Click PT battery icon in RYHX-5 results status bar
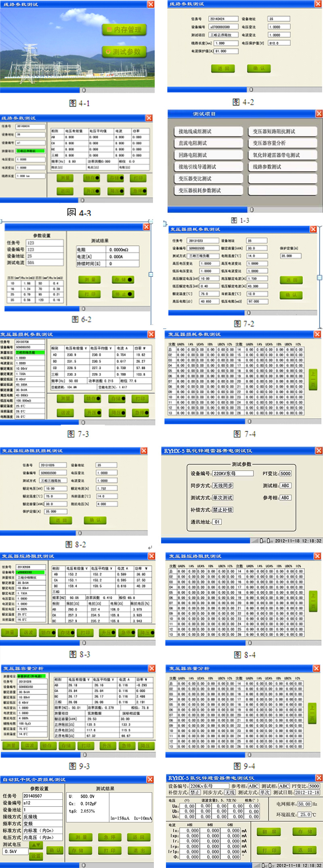The image size is (323, 868). (x=262, y=865)
